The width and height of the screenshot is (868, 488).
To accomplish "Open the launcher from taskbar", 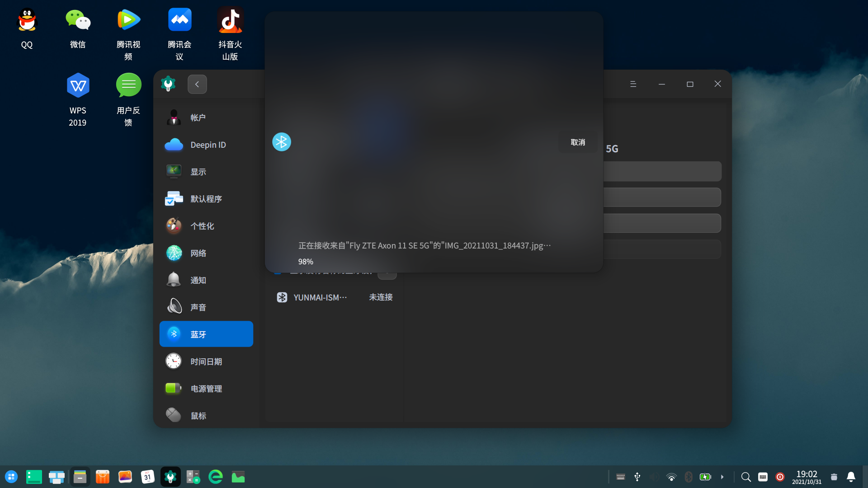I will pos(11,477).
